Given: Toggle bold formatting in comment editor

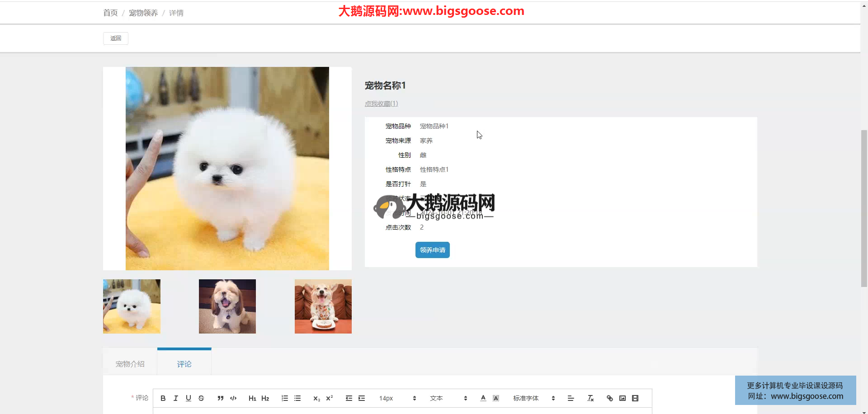Looking at the screenshot, I should click(x=163, y=398).
